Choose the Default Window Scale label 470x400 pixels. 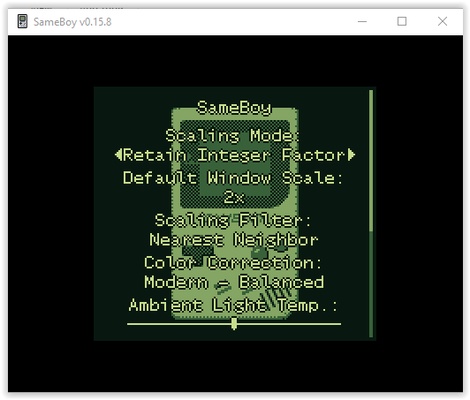pyautogui.click(x=233, y=178)
